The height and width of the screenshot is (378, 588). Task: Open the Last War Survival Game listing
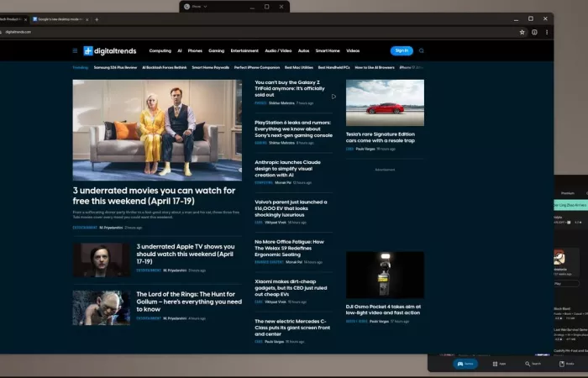coord(570,334)
